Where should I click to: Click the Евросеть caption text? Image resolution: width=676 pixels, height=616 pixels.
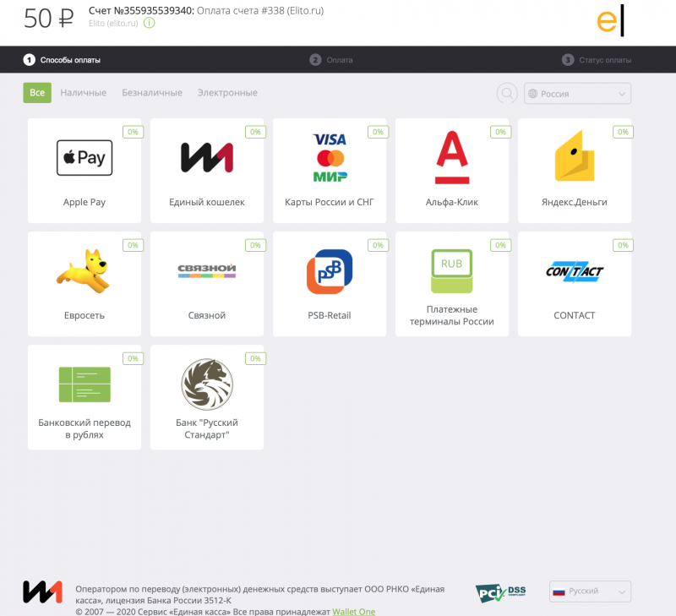(84, 315)
